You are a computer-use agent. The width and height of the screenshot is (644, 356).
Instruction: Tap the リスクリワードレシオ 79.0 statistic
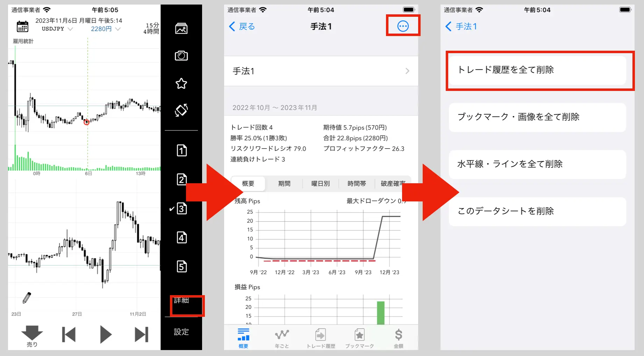[x=268, y=149]
